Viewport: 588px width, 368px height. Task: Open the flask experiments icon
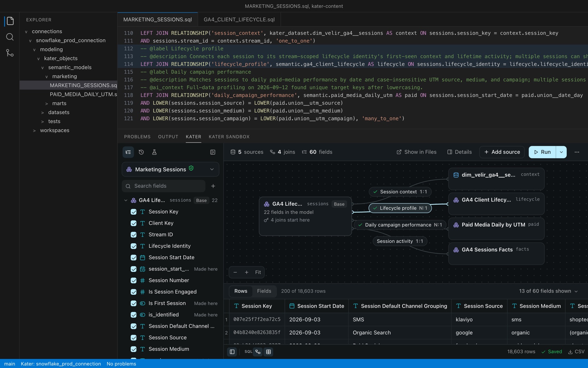(x=154, y=152)
